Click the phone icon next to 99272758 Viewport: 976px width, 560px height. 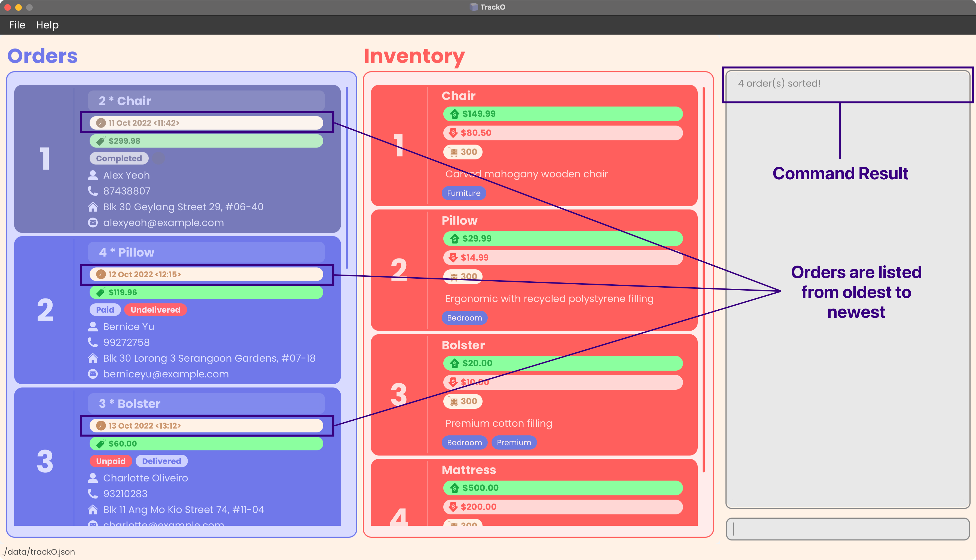[93, 342]
